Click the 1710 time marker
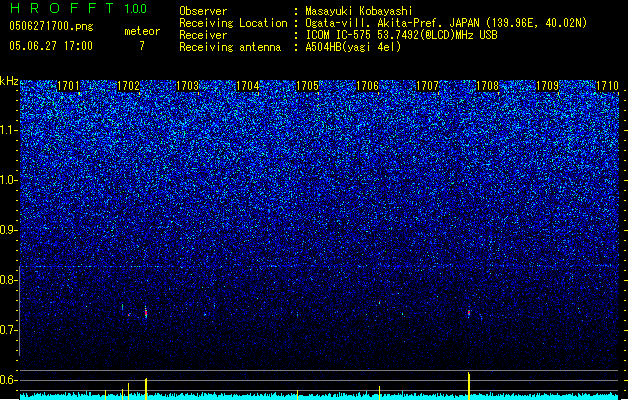This screenshot has width=629, height=400. tap(607, 86)
